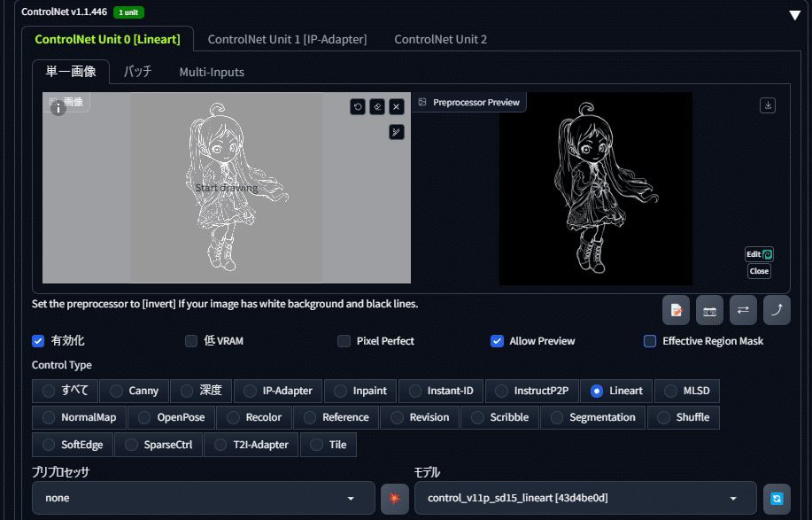Open Photopea Edit button
This screenshot has height=520, width=812.
[759, 254]
